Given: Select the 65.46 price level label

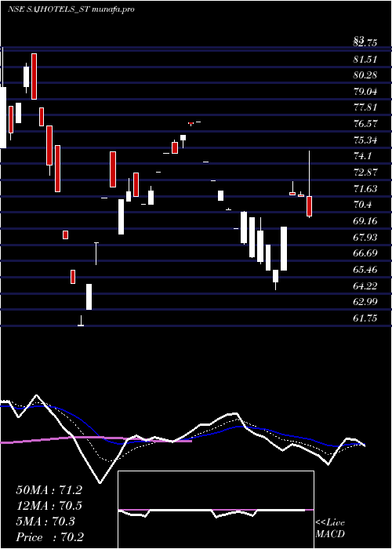Looking at the screenshot, I should tap(365, 270).
